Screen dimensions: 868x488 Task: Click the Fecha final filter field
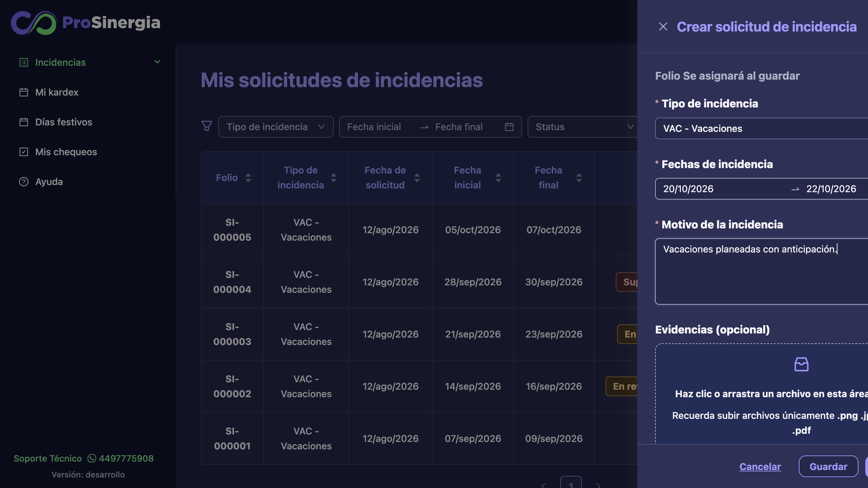click(459, 127)
